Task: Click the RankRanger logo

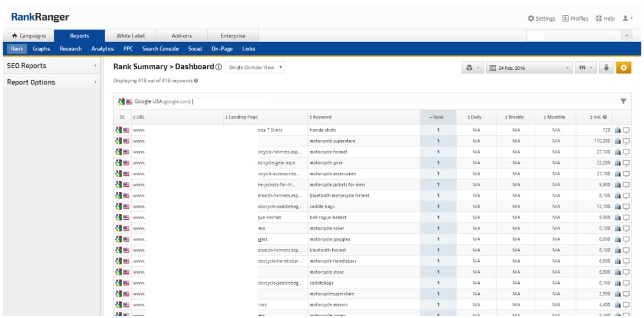Action: 40,17
